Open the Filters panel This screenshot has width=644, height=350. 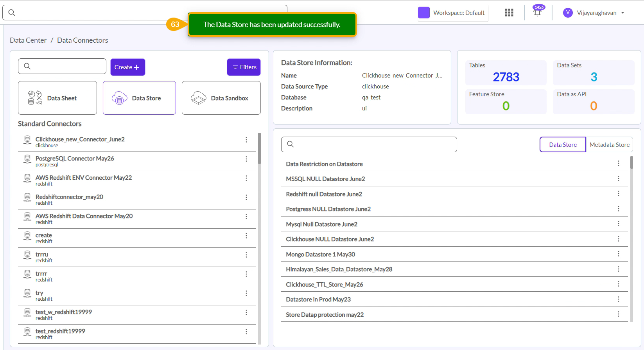coord(244,67)
